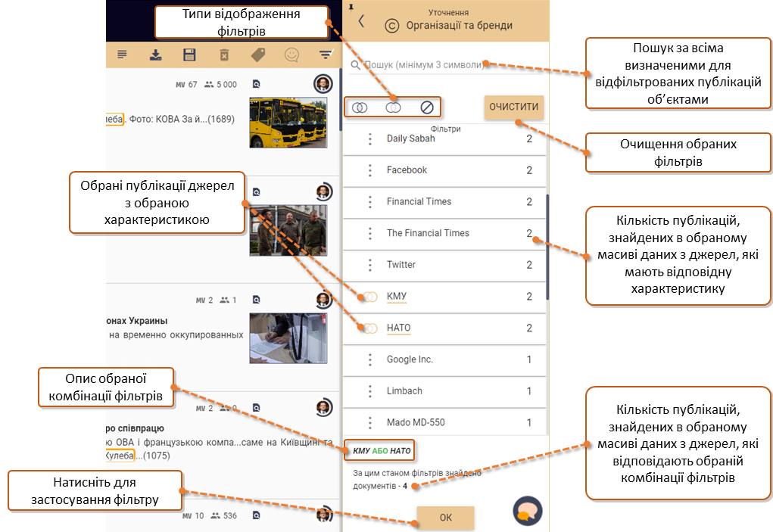Click the publication count for Google Inc.
773x532 pixels.
pyautogui.click(x=529, y=359)
